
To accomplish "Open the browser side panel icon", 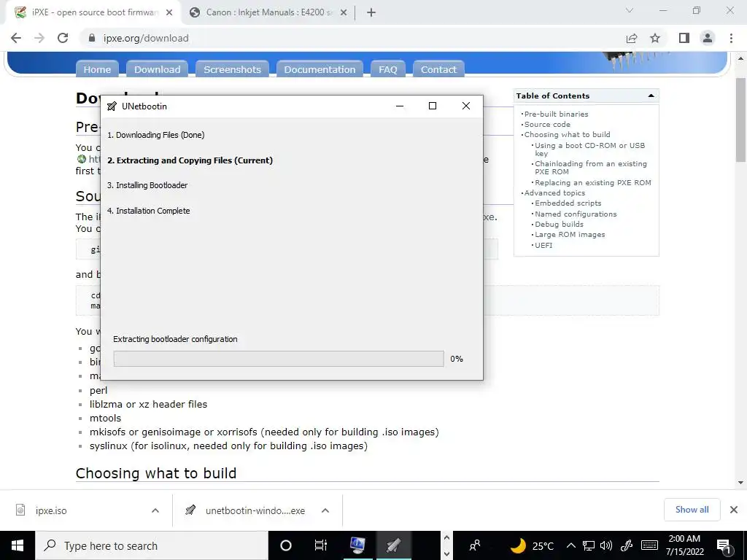I will point(684,38).
